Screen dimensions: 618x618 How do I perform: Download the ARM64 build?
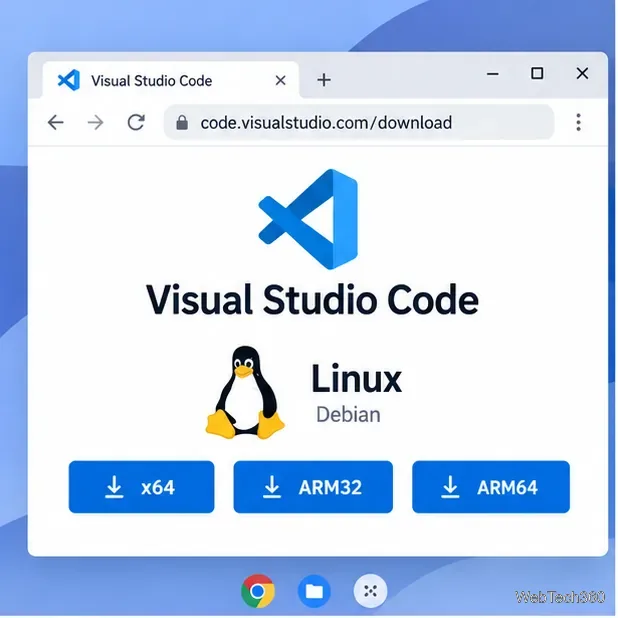click(491, 487)
